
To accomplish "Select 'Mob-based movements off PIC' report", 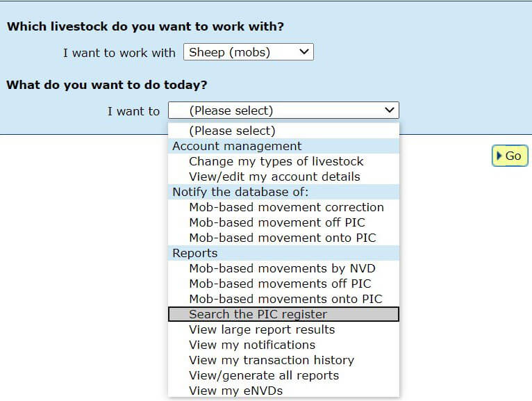I will tap(280, 284).
